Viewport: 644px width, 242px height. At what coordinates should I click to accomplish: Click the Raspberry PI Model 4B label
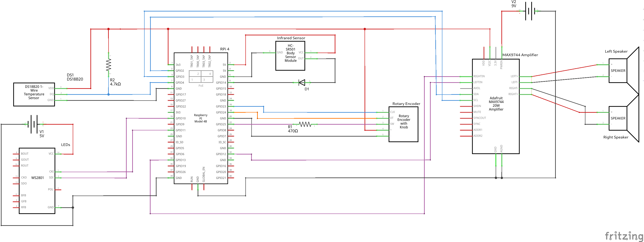pyautogui.click(x=201, y=118)
